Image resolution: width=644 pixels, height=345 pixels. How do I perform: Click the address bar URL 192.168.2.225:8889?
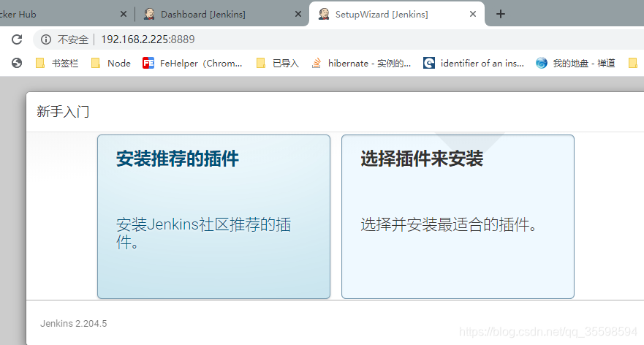[148, 39]
